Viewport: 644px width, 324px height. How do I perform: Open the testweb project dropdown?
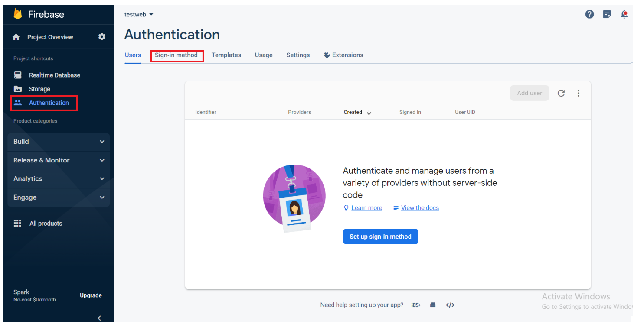139,14
